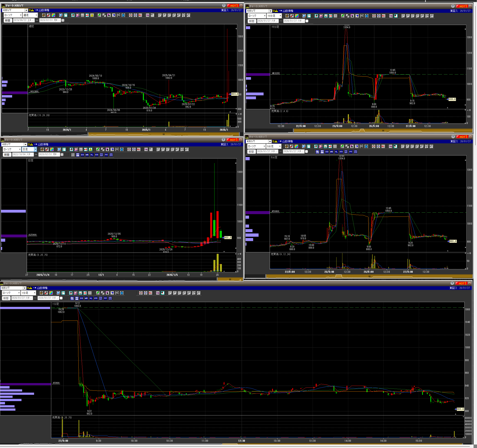The width and height of the screenshot is (477, 448).
Task: Open the 15分足 timeframe dropdown
Action: click(x=280, y=16)
